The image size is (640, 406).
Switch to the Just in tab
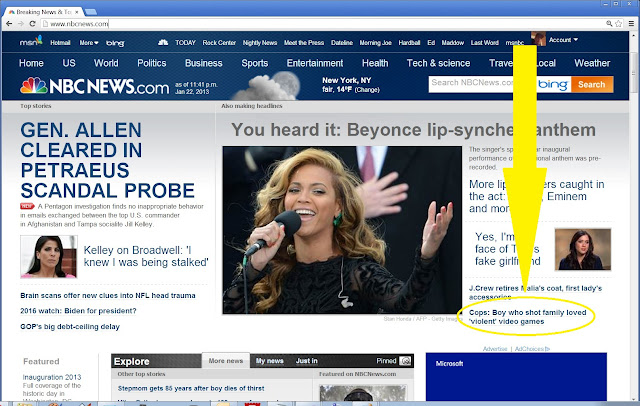pos(307,361)
